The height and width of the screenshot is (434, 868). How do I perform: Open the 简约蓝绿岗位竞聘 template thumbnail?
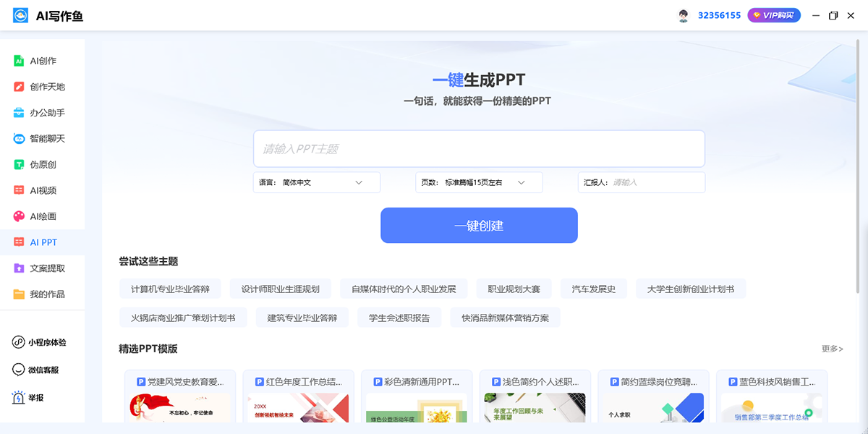[654, 408]
